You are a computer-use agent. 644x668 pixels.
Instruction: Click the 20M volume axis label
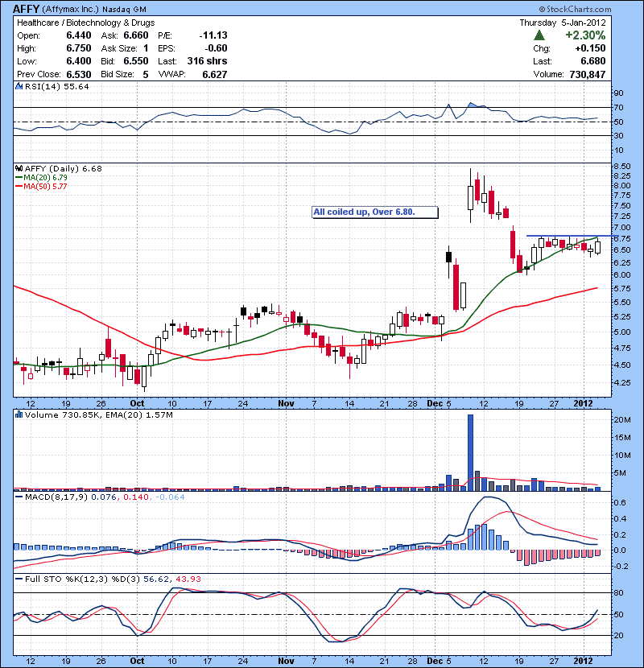(x=622, y=419)
